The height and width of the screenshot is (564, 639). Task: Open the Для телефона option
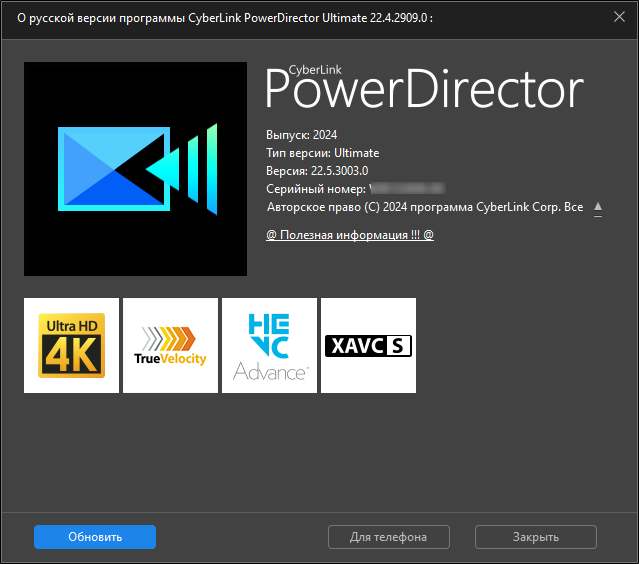click(388, 537)
